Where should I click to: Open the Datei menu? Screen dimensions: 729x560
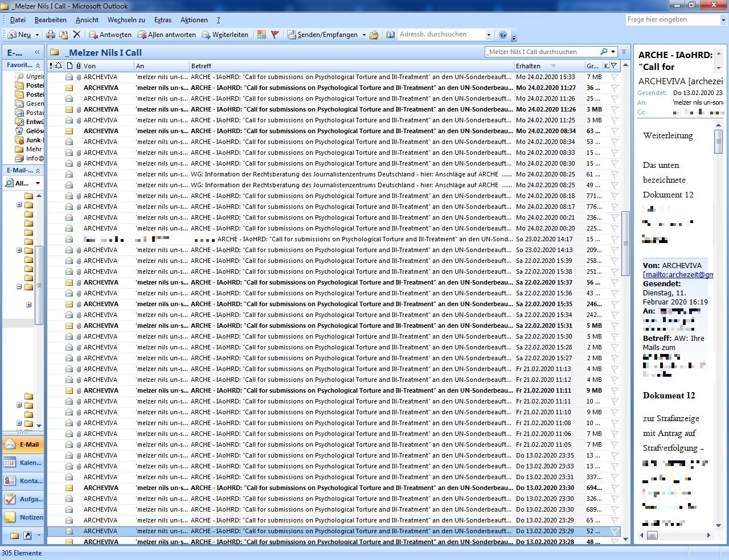(18, 20)
